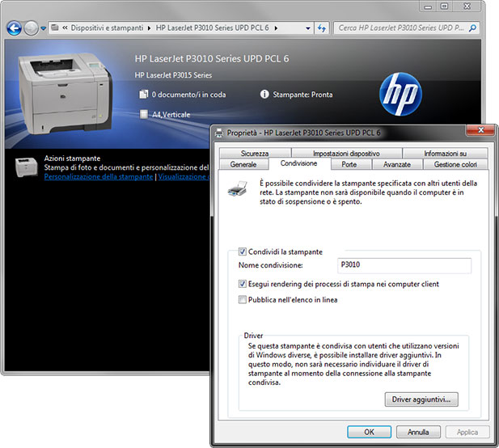499x448 pixels.
Task: Select the Condivisione tab
Action: click(298, 163)
